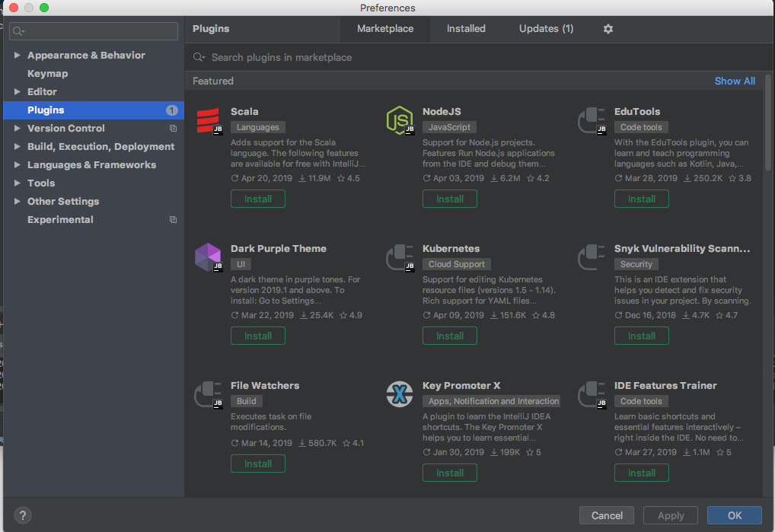
Task: Expand Languages & Frameworks tree node
Action: coord(18,165)
